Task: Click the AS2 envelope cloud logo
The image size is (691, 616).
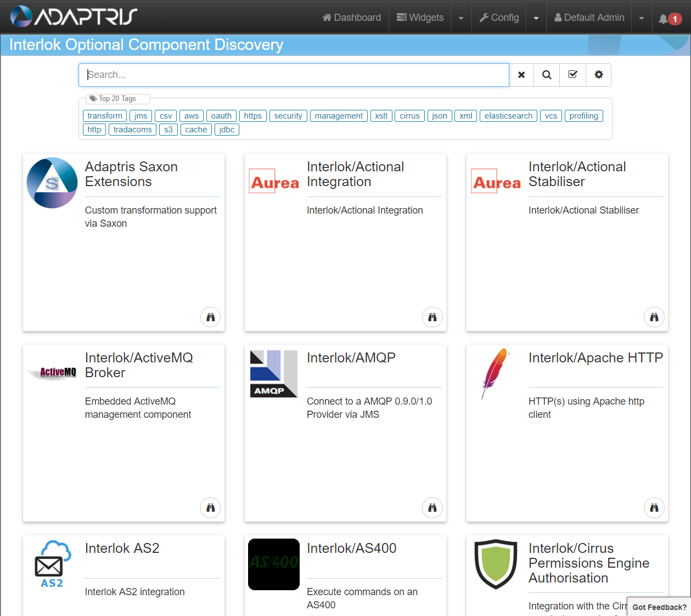Action: click(52, 564)
